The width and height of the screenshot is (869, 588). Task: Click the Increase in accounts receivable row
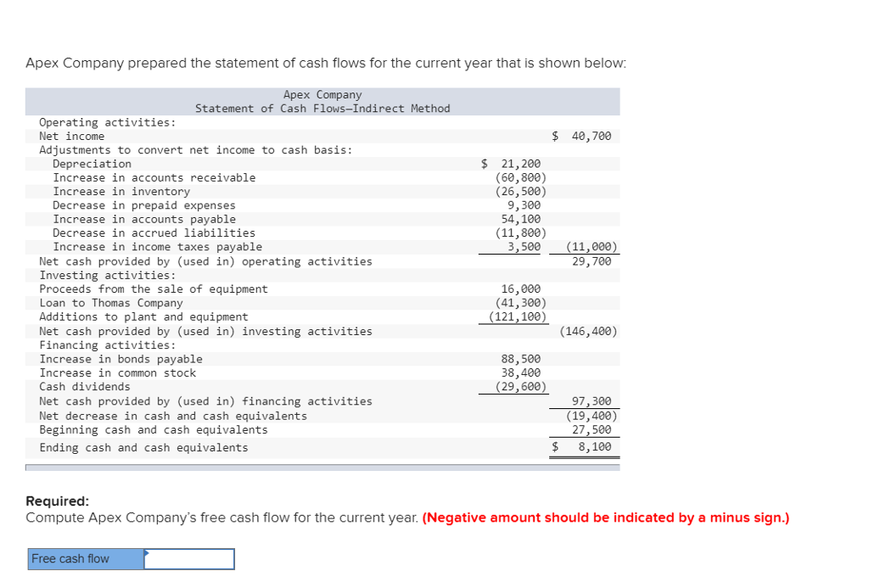(138, 177)
